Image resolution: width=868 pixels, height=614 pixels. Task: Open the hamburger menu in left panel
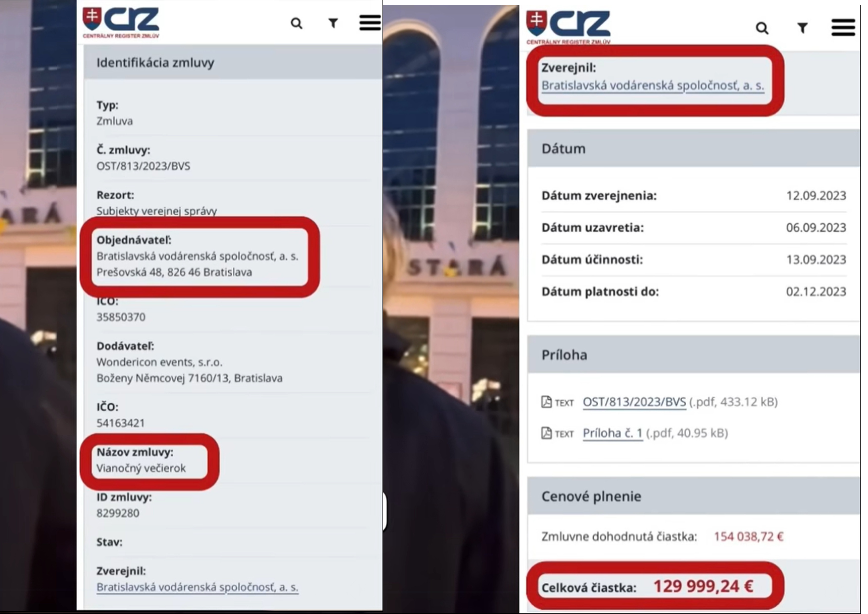point(369,23)
